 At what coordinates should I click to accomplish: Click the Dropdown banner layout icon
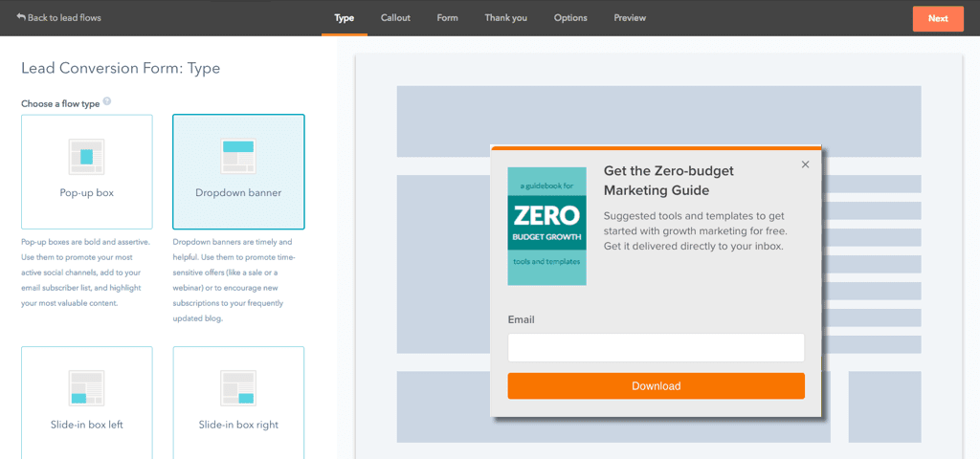coord(238,156)
